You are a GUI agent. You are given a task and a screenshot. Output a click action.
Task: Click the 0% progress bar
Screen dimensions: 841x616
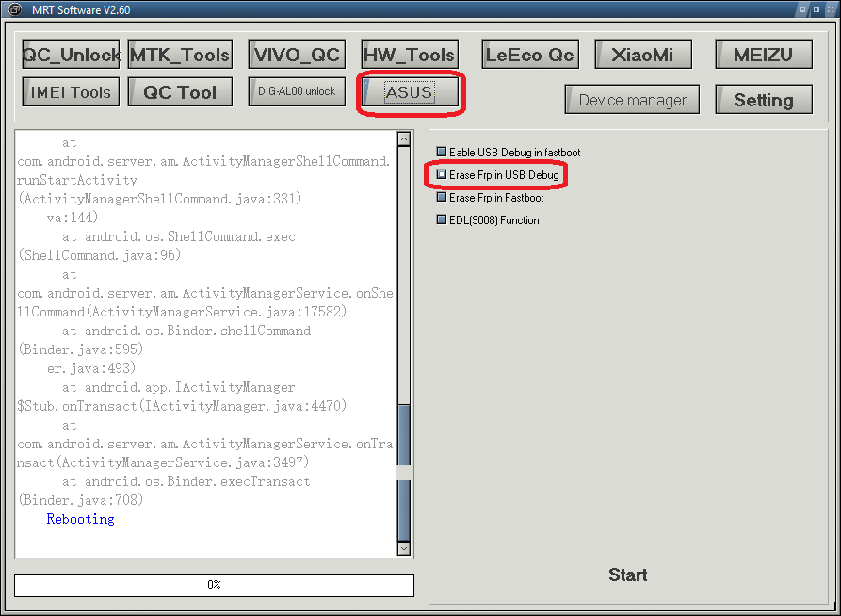[x=214, y=585]
